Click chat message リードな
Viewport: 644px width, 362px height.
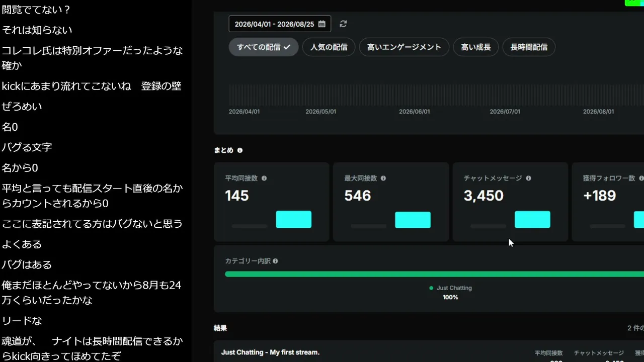pos(22,321)
